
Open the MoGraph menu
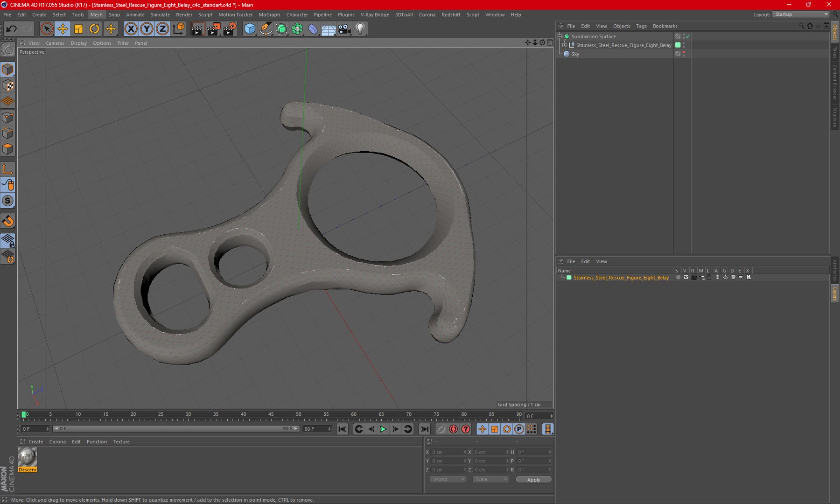[269, 15]
